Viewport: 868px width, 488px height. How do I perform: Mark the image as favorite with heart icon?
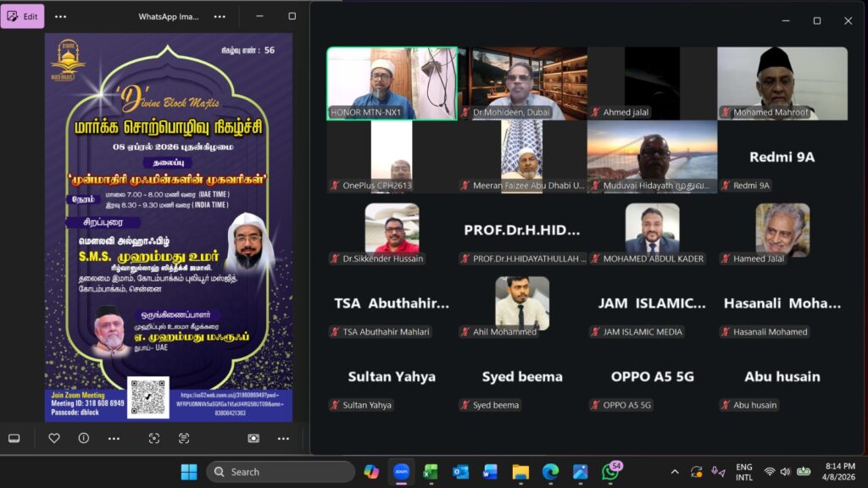54,438
